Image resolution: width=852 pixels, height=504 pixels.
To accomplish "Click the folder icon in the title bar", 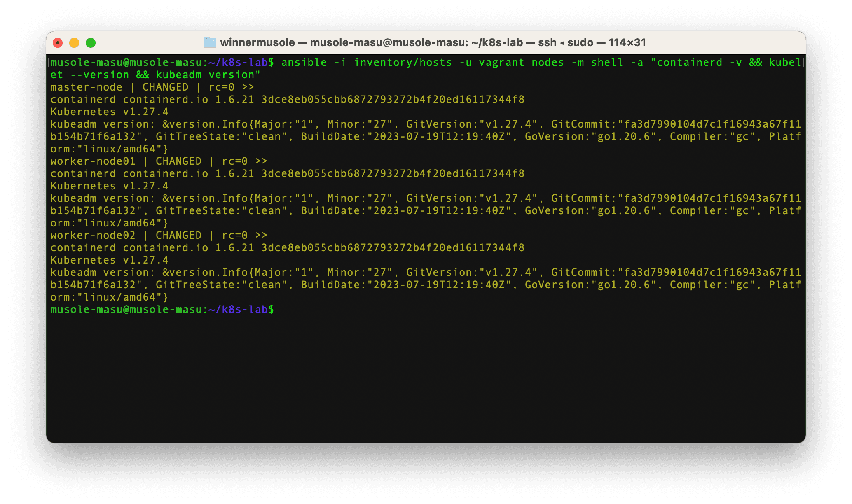I will pyautogui.click(x=210, y=42).
